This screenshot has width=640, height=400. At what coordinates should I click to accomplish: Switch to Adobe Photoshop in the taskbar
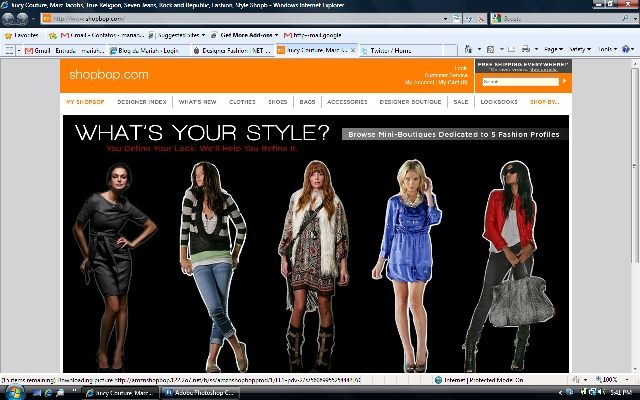pos(201,393)
